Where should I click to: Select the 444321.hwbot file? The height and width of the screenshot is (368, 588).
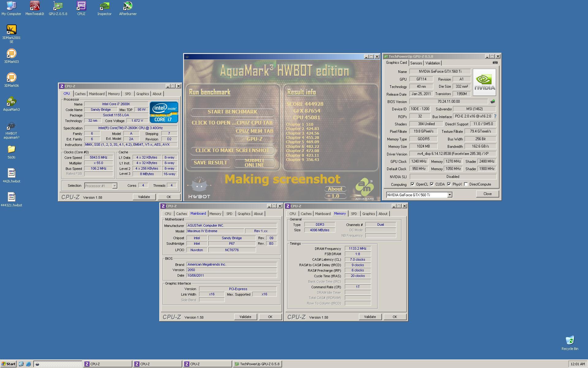pos(11,200)
